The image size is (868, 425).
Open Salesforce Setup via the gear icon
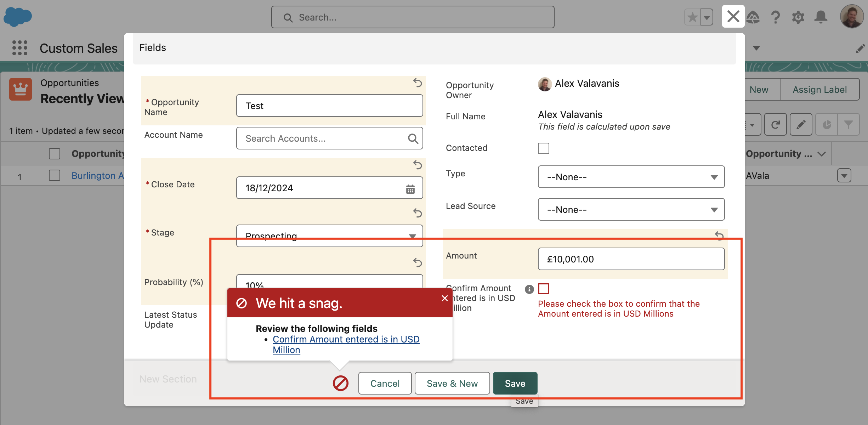[x=799, y=17]
